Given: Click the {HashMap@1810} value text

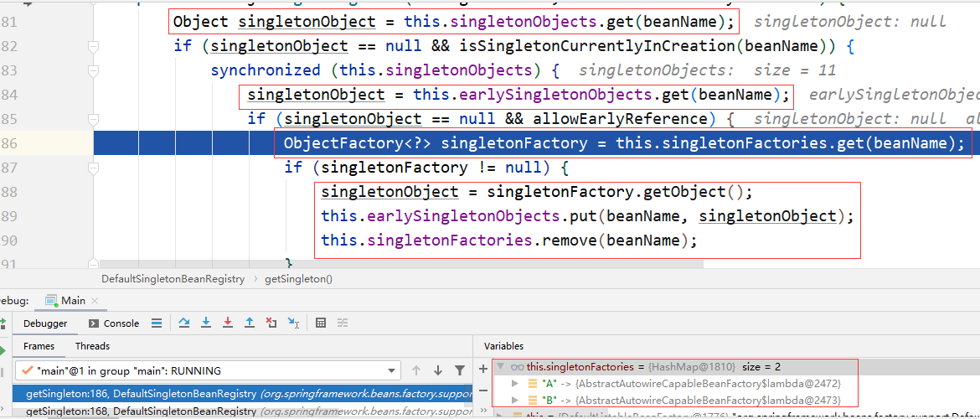Looking at the screenshot, I should click(691, 367).
